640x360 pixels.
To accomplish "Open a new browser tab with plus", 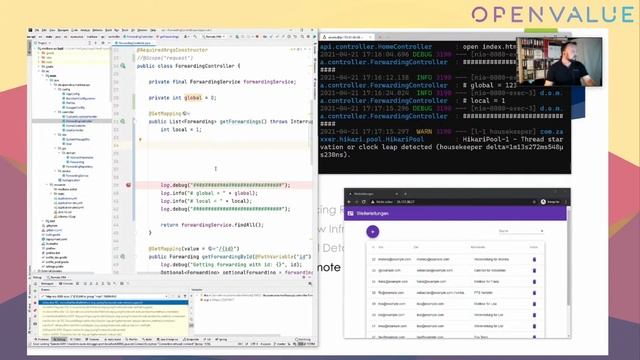I will pos(405,193).
